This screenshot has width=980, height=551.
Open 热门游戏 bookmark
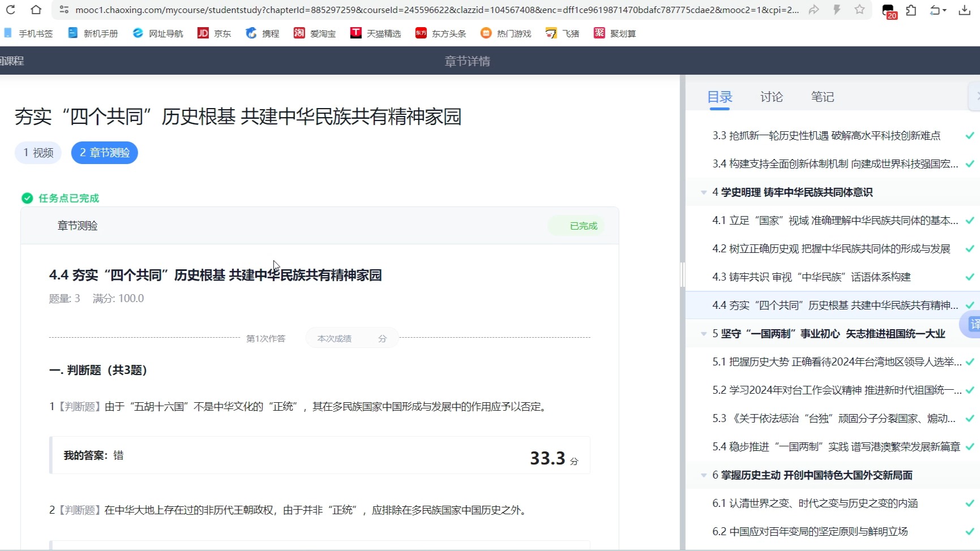tap(506, 33)
